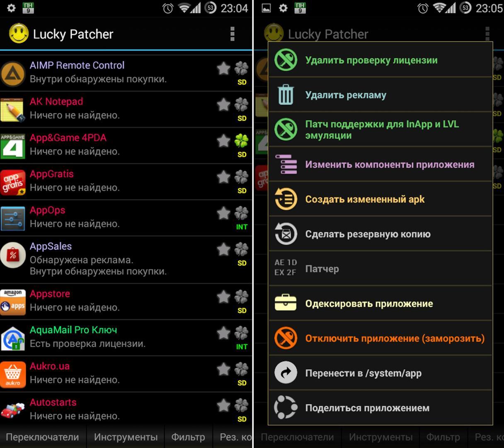This screenshot has height=448, width=504.
Task: Tap the Переключатели bottom button
Action: pos(42,437)
